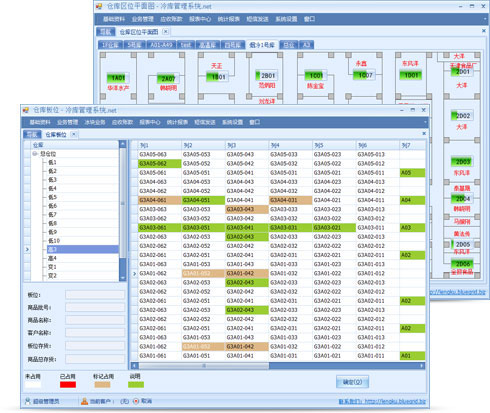
Task: Click into the 商品总存货 input field
Action: tap(95, 359)
